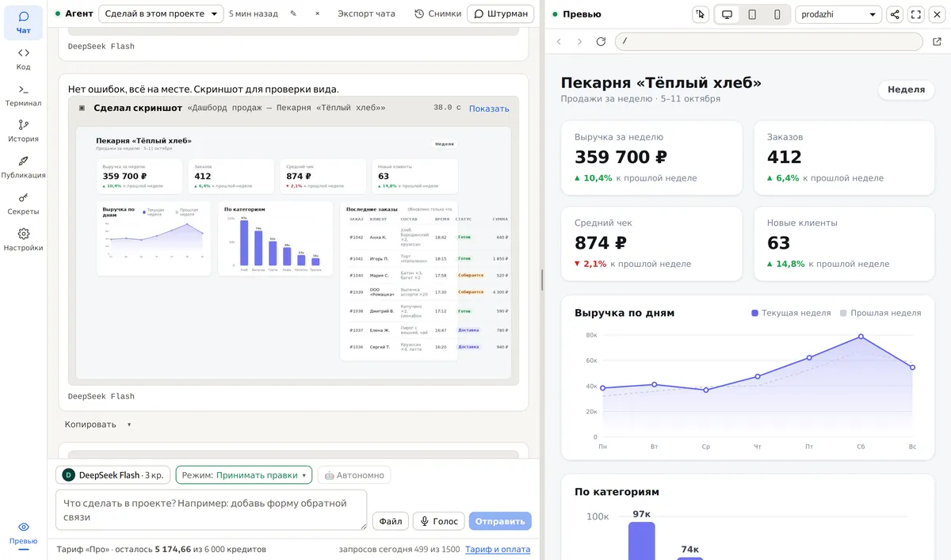
Task: Open the Код code view
Action: [x=24, y=59]
